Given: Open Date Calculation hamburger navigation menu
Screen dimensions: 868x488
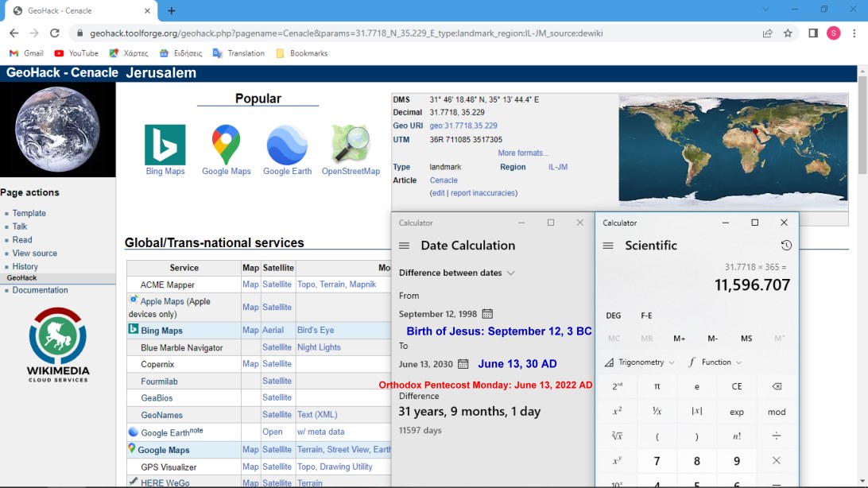Looking at the screenshot, I should pyautogui.click(x=404, y=246).
